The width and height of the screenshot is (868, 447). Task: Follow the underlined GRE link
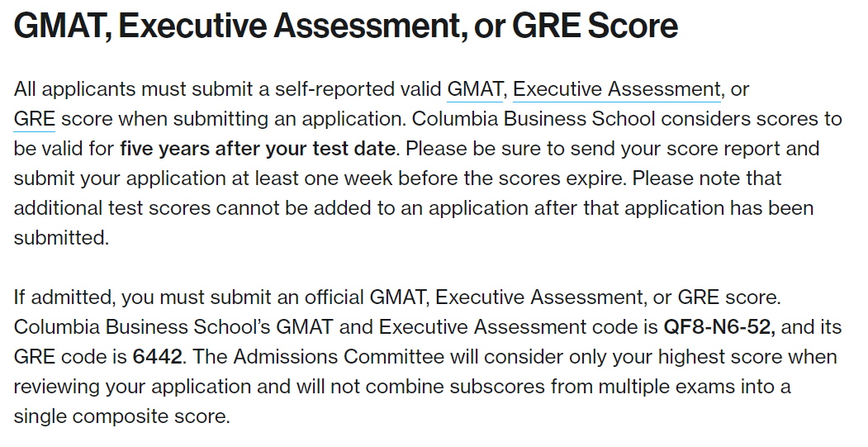(34, 118)
